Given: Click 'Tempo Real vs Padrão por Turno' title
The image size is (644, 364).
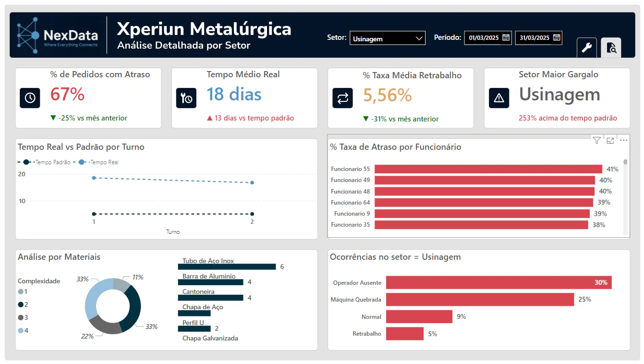Looking at the screenshot, I should [81, 147].
